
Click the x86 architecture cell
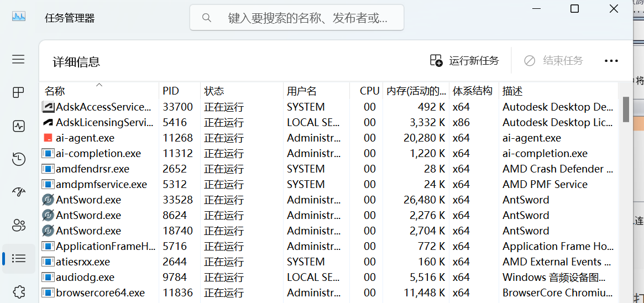(461, 122)
